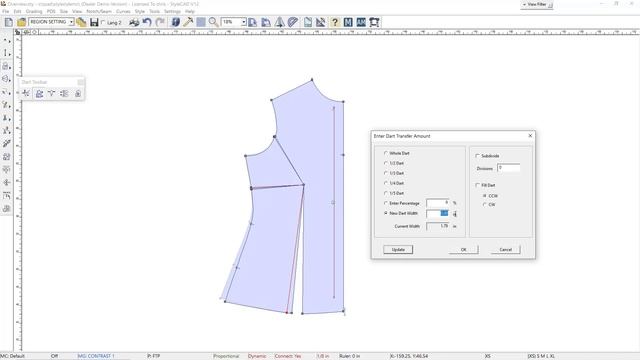Viewport: 640px width, 360px height.
Task: Click the bottom tool in left vertical toolbar
Action: click(6, 209)
